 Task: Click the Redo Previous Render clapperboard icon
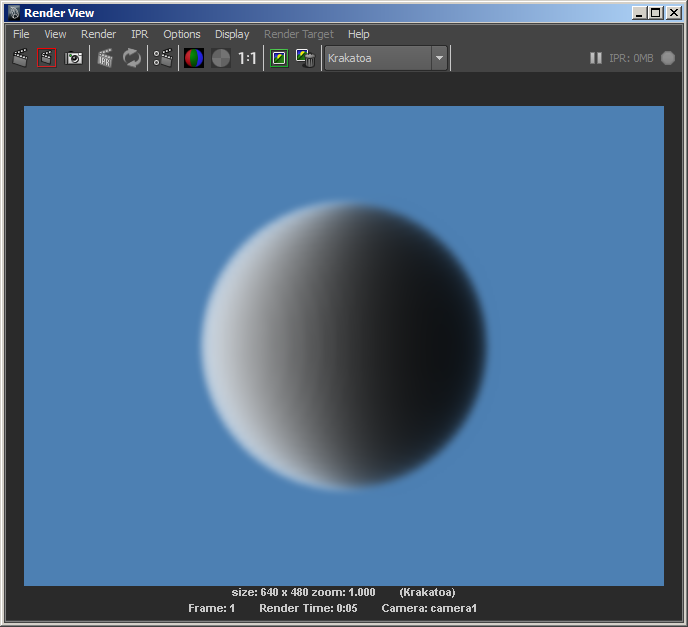(x=20, y=58)
